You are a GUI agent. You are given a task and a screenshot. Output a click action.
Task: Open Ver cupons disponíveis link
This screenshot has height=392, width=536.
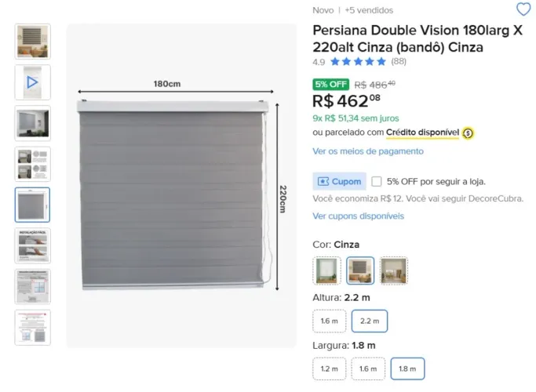click(x=358, y=216)
